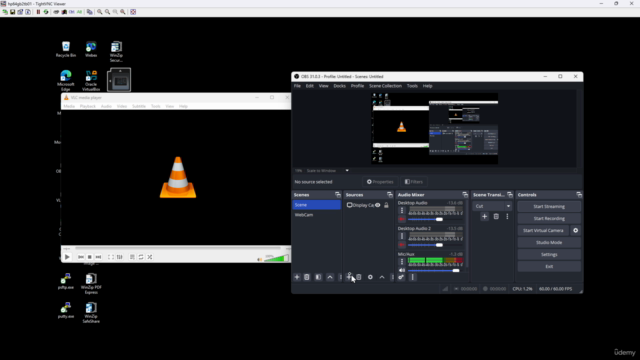640x360 pixels.
Task: Click the pause icon in TightVNC toolbar
Action: pyautogui.click(x=38, y=12)
